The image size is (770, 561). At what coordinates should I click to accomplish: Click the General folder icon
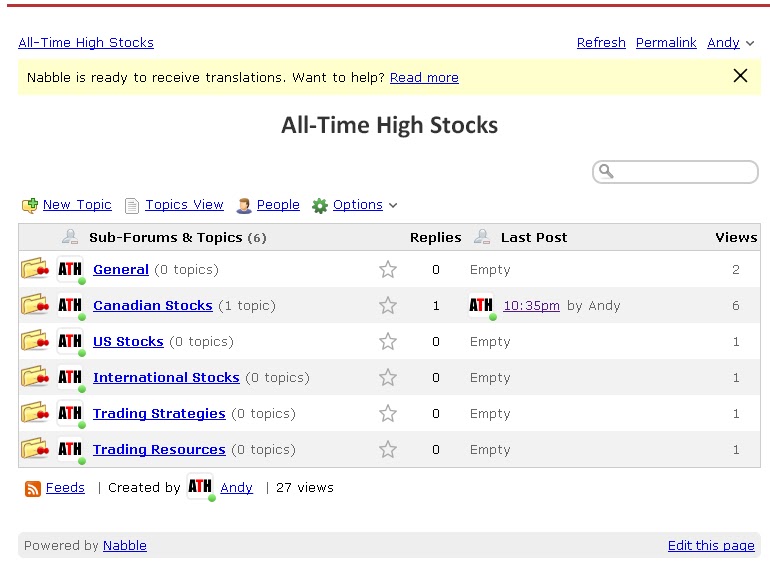click(35, 269)
